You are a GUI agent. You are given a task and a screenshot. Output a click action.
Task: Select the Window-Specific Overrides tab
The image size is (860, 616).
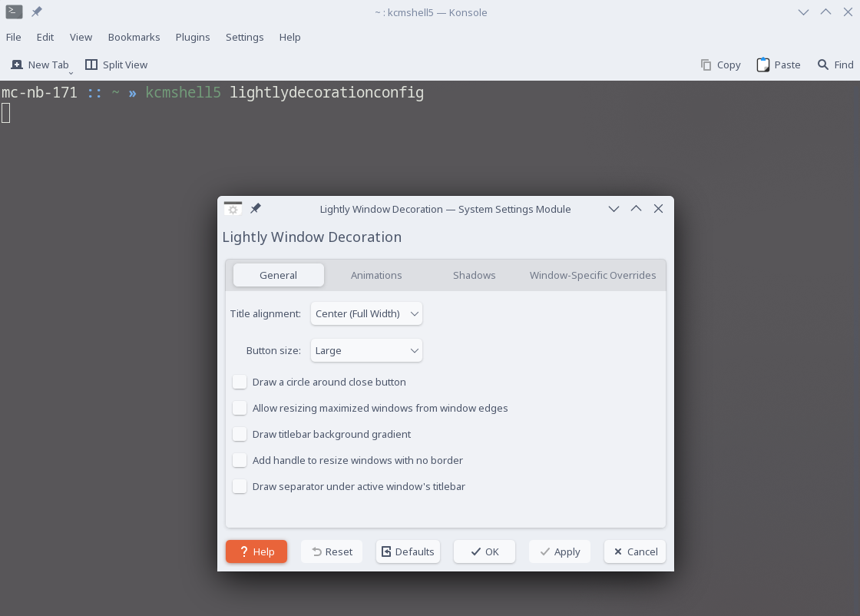pyautogui.click(x=592, y=276)
